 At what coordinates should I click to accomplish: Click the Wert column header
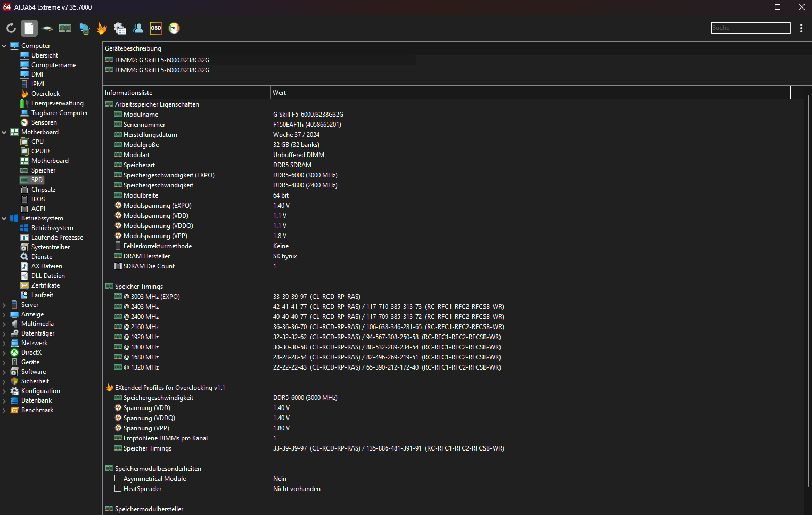531,93
